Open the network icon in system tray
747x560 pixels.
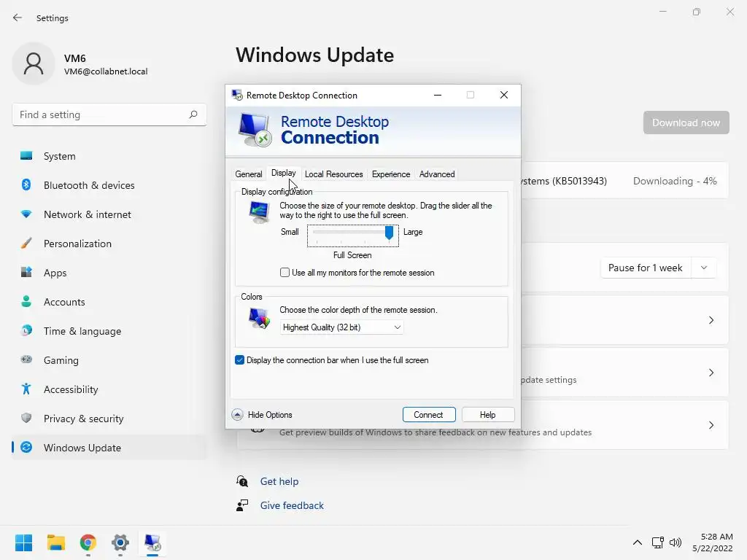(x=658, y=542)
